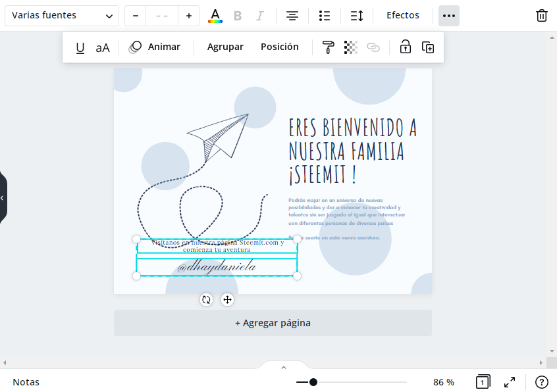Click the font size input field
Image resolution: width=557 pixels, height=392 pixels.
click(x=162, y=16)
